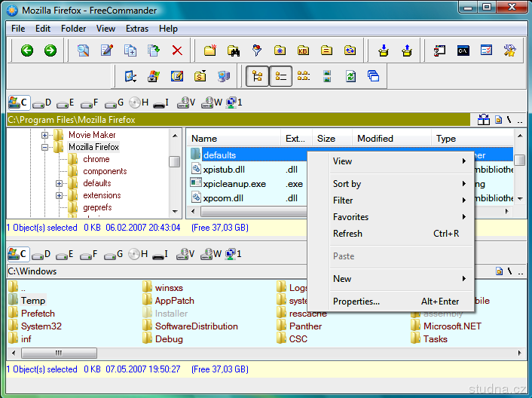Open search with the binoculars icon
This screenshot has height=398, width=532.
234,51
